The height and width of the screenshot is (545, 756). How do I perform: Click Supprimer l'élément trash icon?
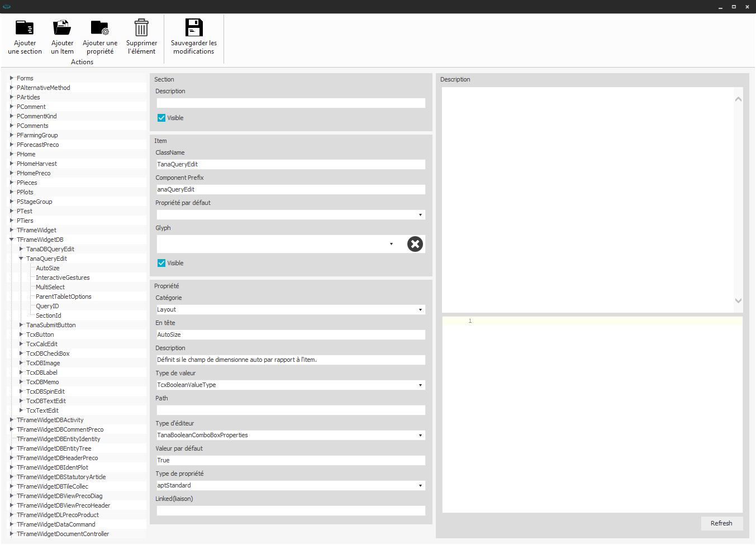click(x=141, y=28)
